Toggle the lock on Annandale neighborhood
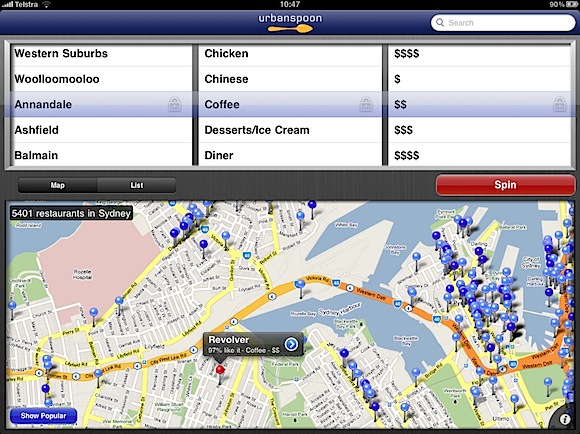The width and height of the screenshot is (580, 434). pyautogui.click(x=175, y=104)
